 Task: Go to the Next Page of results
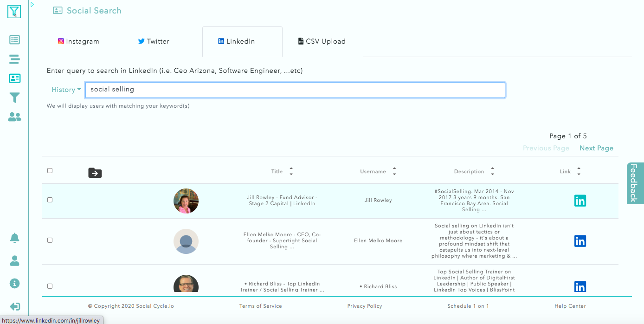pos(596,148)
